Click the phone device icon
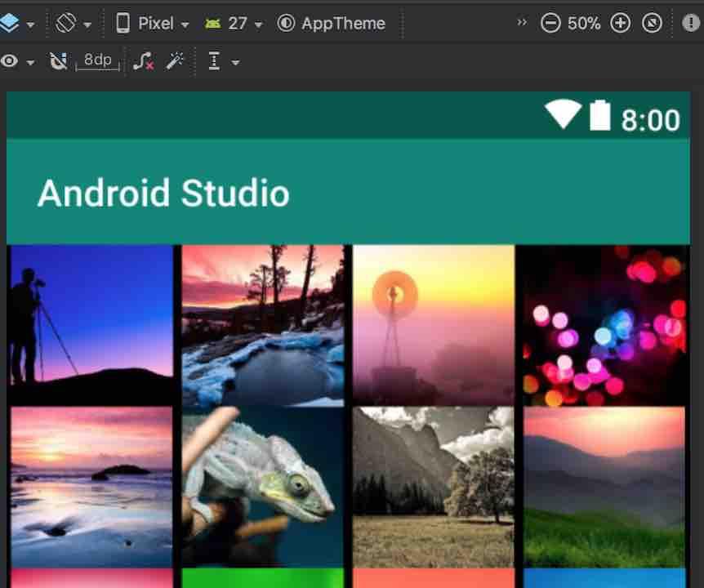Viewport: 704px width, 588px height. point(123,23)
